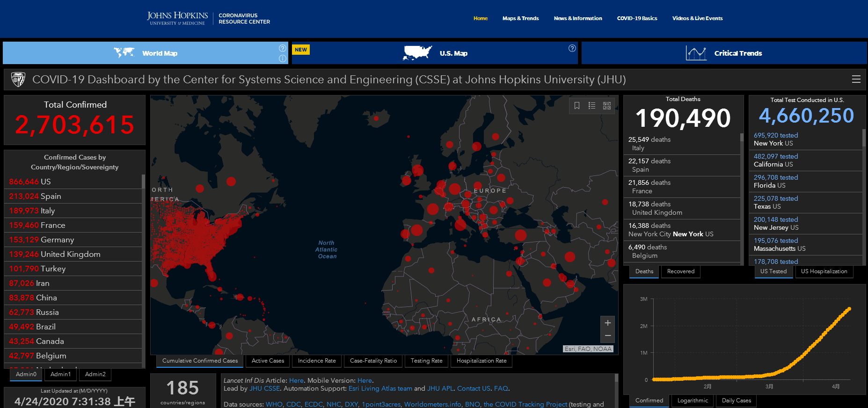
Task: Open the map bookmarks icon
Action: 577,106
